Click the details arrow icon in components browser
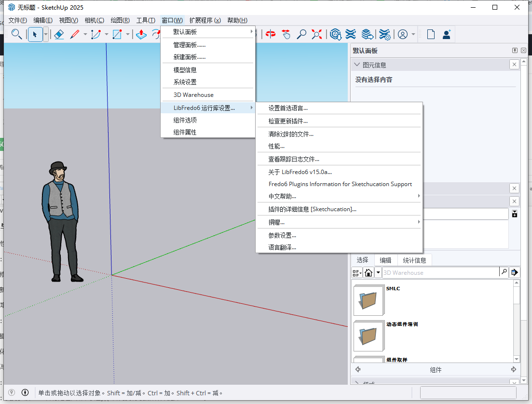The image size is (532, 404). point(514,272)
